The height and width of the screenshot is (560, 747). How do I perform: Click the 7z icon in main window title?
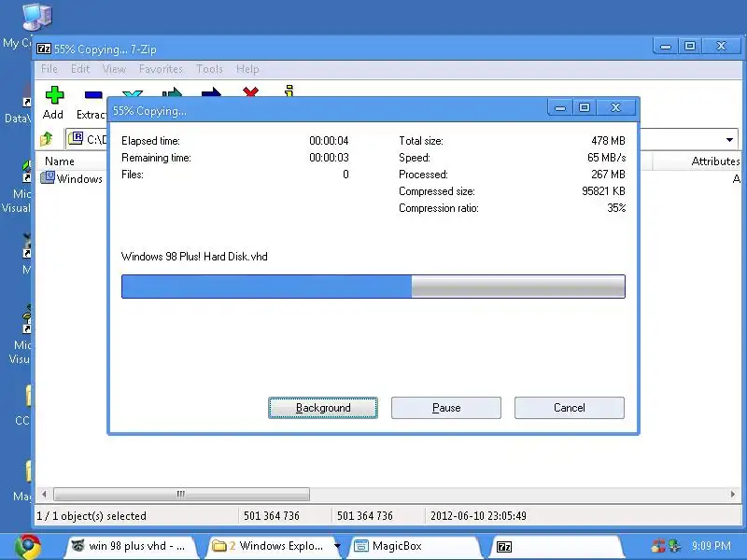(x=44, y=49)
